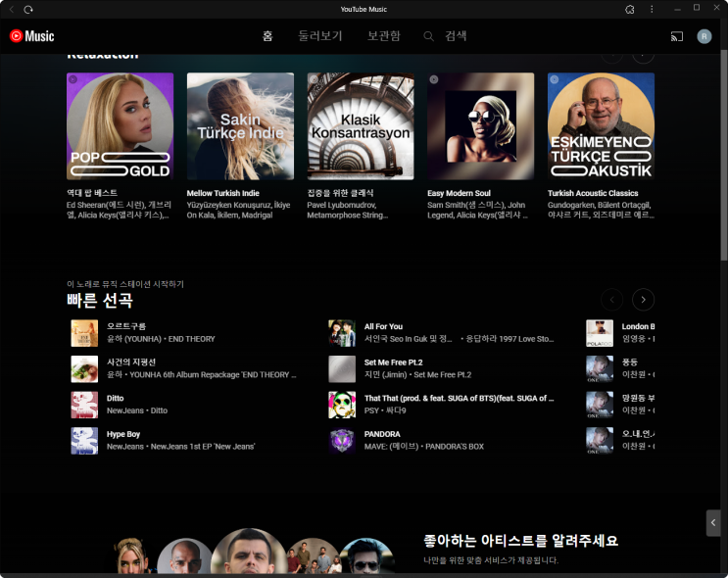Open MAVE: (메이브) artist link

point(391,446)
